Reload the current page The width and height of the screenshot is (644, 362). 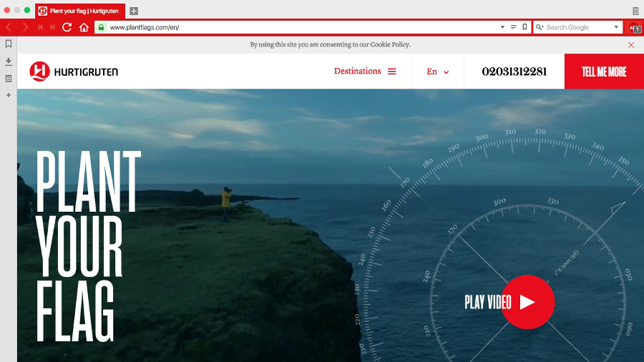(x=67, y=27)
